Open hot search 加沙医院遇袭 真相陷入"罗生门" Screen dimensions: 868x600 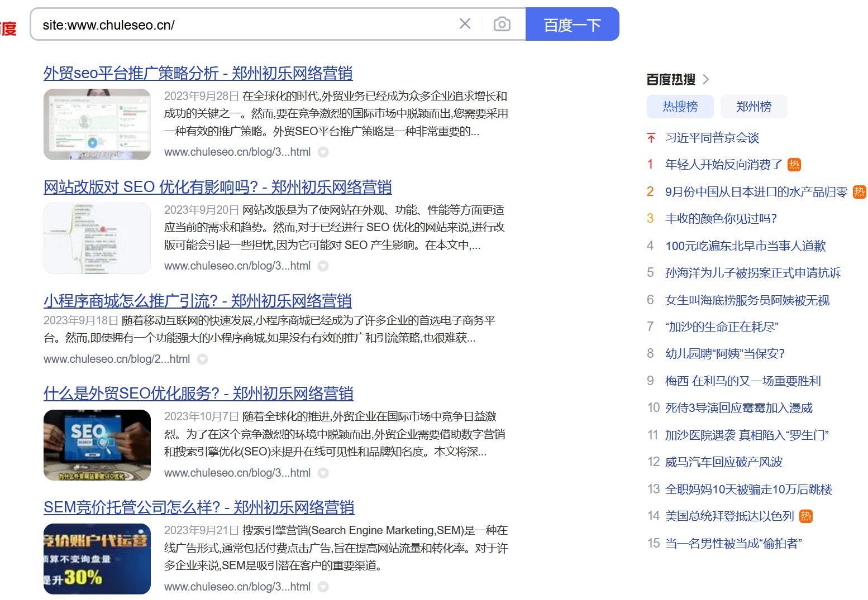[x=747, y=435]
